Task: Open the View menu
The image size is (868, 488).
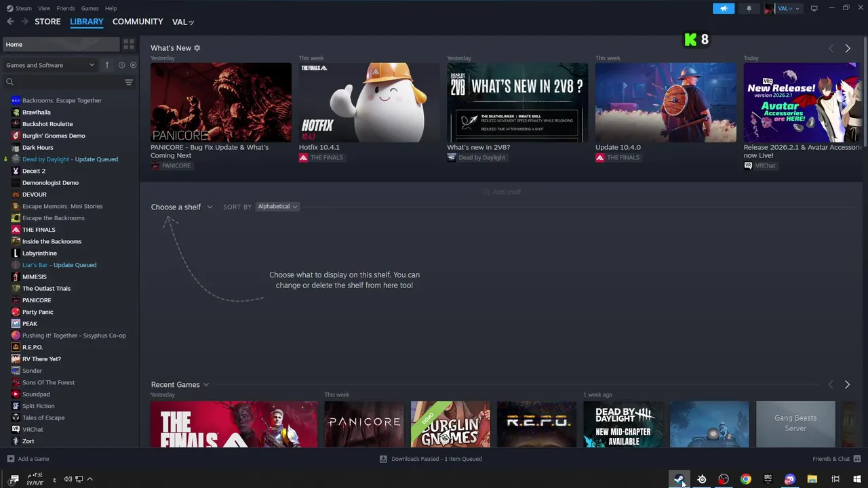Action: pos(44,8)
